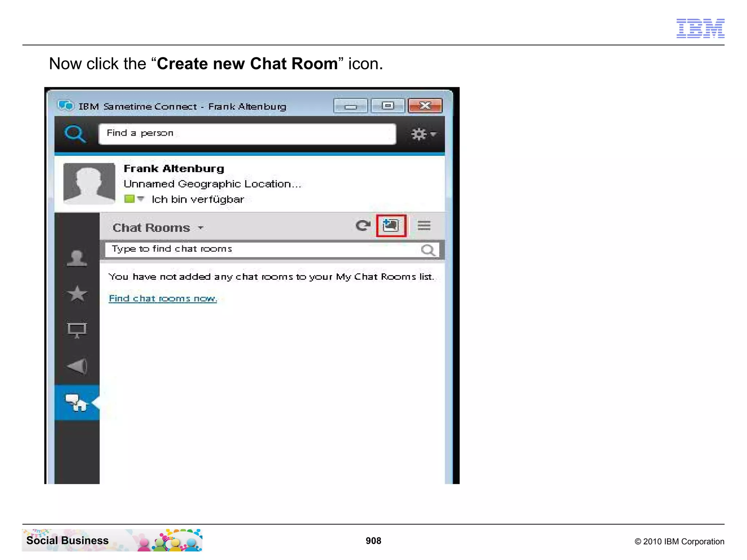Open the Favorites star sidebar icon
Image resolution: width=747 pixels, height=560 pixels.
click(x=77, y=293)
